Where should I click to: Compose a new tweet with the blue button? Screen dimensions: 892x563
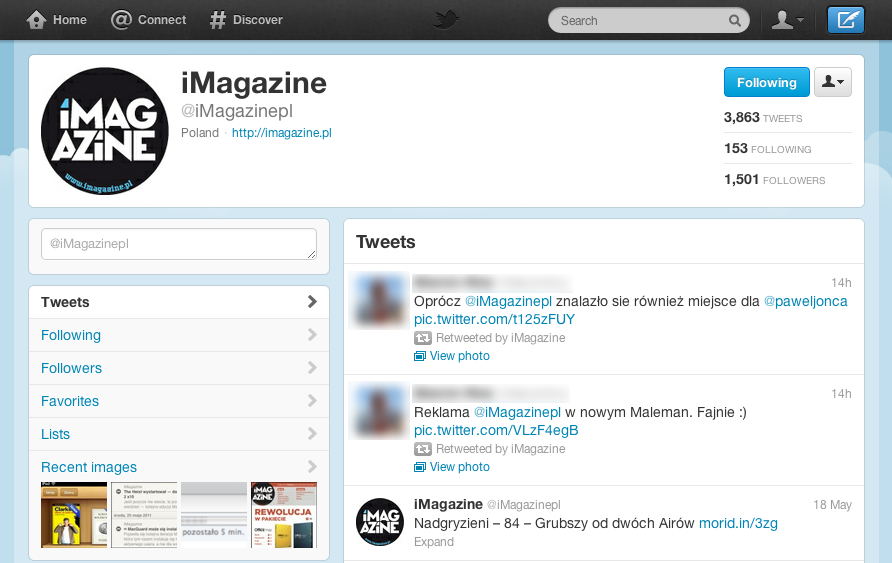(845, 20)
